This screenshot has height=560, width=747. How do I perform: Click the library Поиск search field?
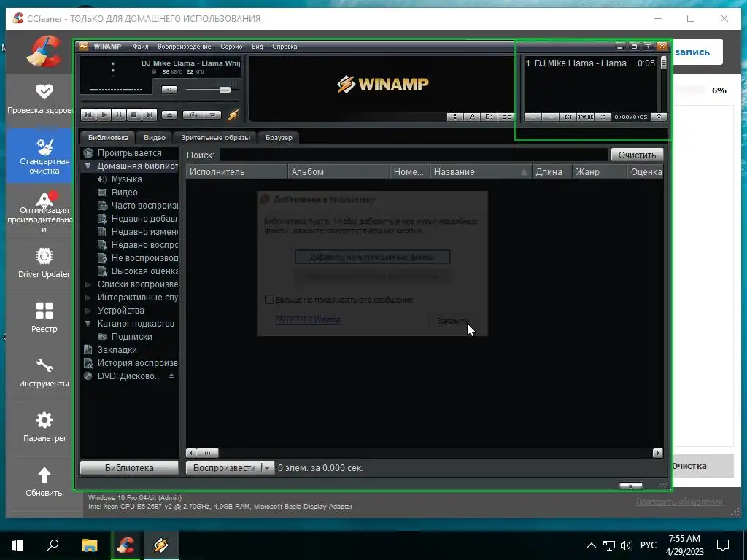click(x=414, y=155)
